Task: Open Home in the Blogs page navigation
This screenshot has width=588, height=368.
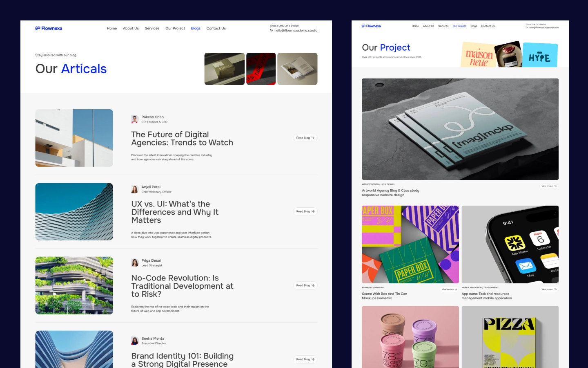Action: (112, 29)
